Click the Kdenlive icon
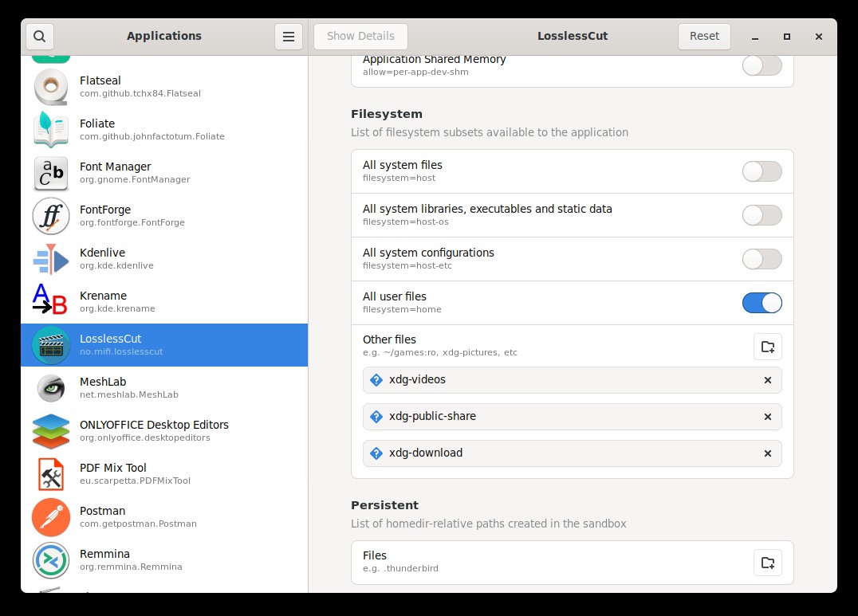This screenshot has width=858, height=616. tap(51, 259)
